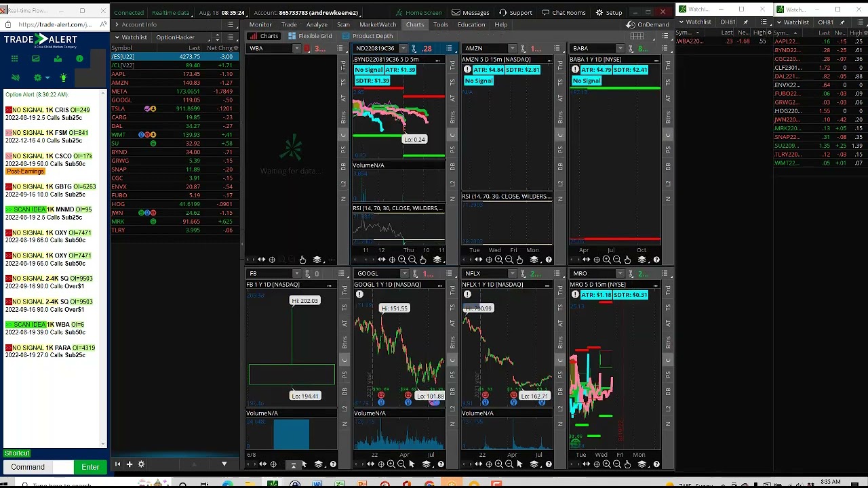868x488 pixels.
Task: Open the AMZN chart menu icon
Action: coord(557,48)
